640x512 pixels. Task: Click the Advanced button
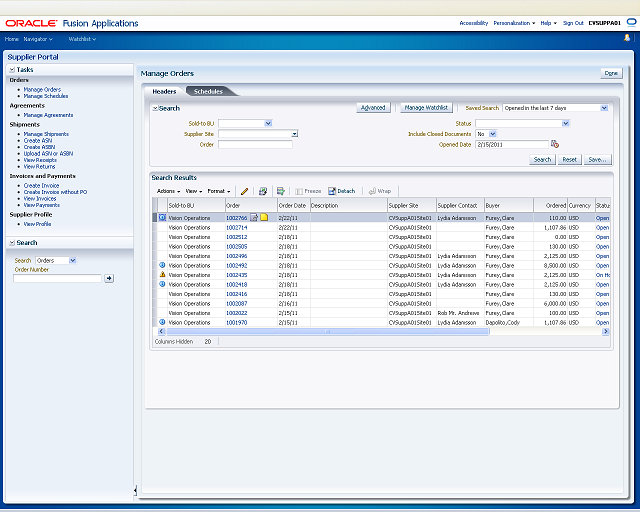pos(373,108)
